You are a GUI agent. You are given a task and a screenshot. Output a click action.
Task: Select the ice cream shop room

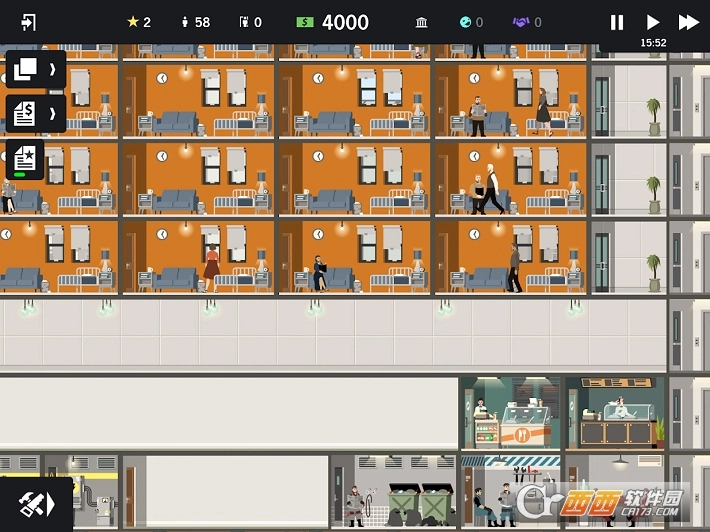click(510, 414)
